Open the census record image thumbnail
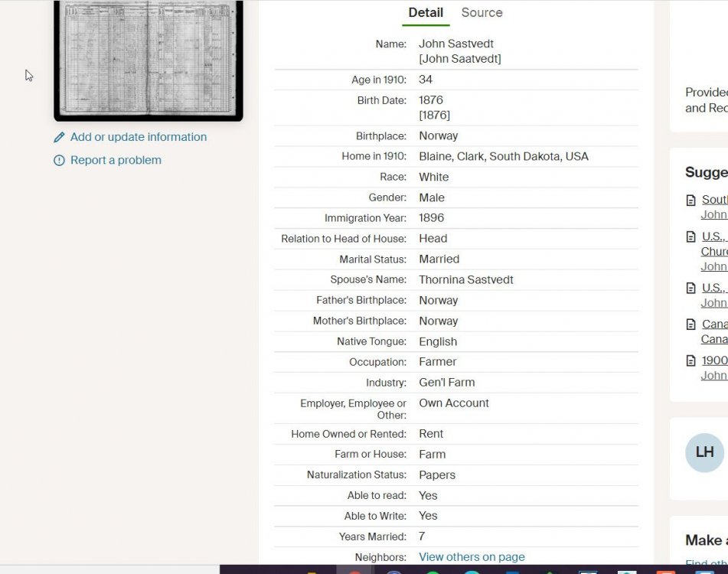The height and width of the screenshot is (574, 728). (x=148, y=57)
